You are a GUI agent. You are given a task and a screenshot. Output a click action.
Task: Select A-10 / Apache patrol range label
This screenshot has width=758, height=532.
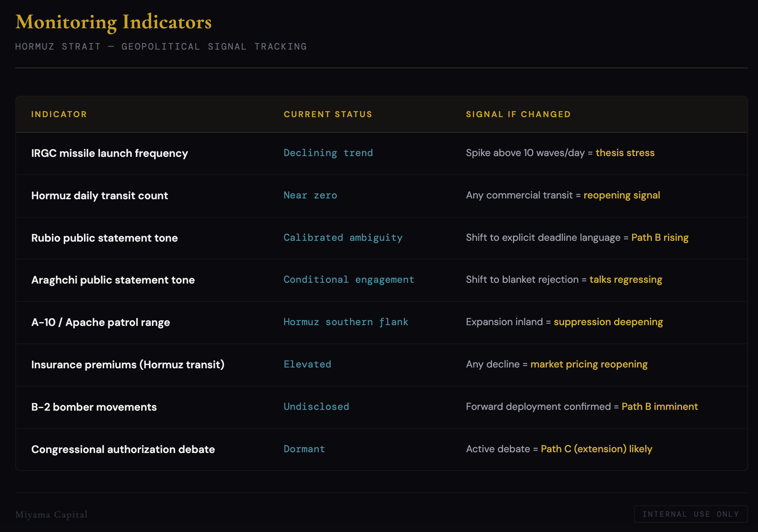(100, 322)
